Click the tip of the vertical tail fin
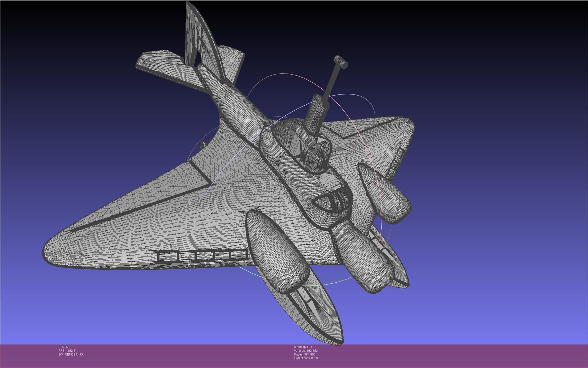 tap(188, 3)
